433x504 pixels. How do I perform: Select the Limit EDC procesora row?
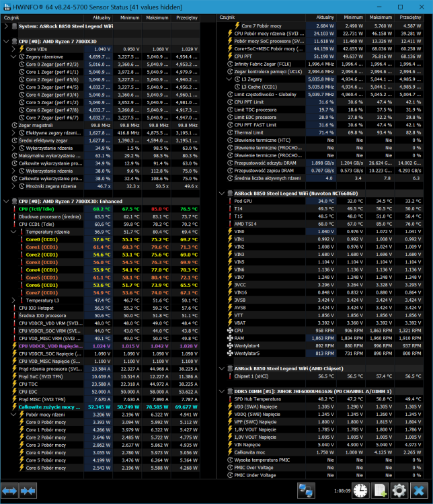tap(321, 118)
